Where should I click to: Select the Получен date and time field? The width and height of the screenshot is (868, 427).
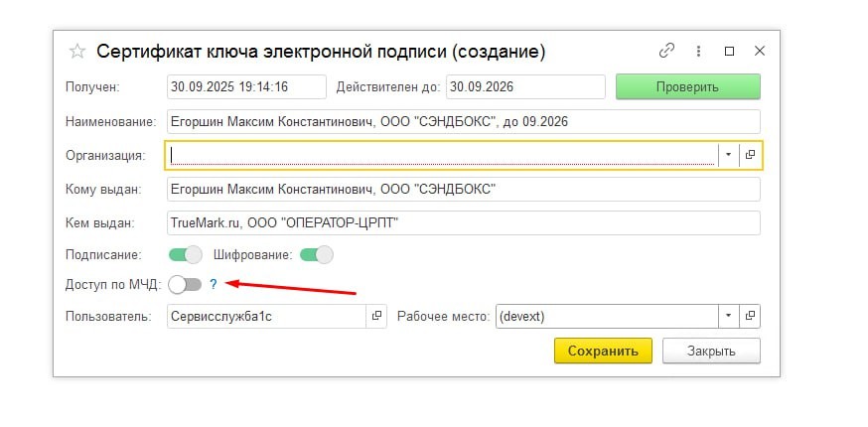point(246,87)
